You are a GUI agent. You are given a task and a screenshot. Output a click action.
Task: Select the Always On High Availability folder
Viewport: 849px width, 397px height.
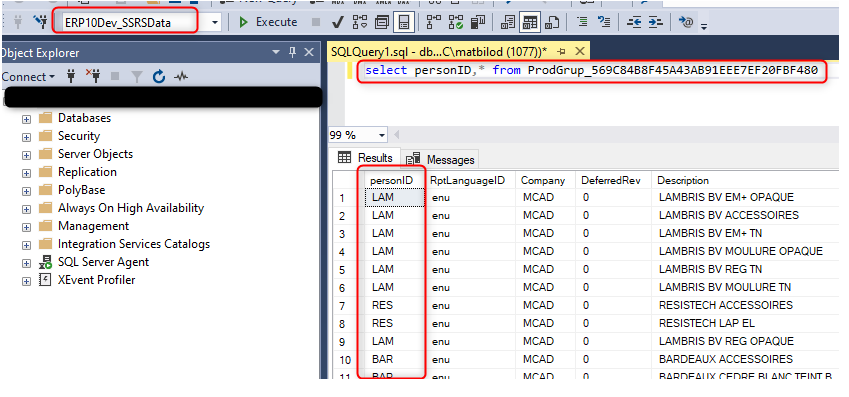pos(131,208)
